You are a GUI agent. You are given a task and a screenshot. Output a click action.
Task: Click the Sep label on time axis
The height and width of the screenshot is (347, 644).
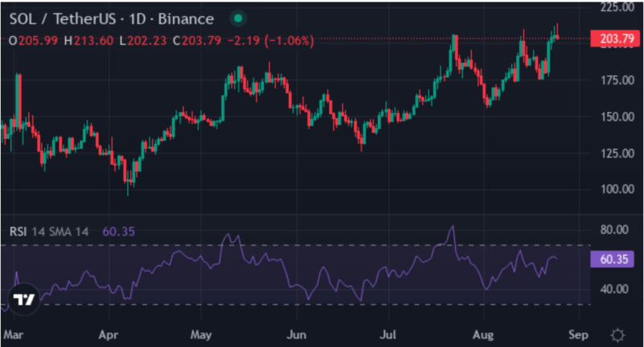click(579, 333)
